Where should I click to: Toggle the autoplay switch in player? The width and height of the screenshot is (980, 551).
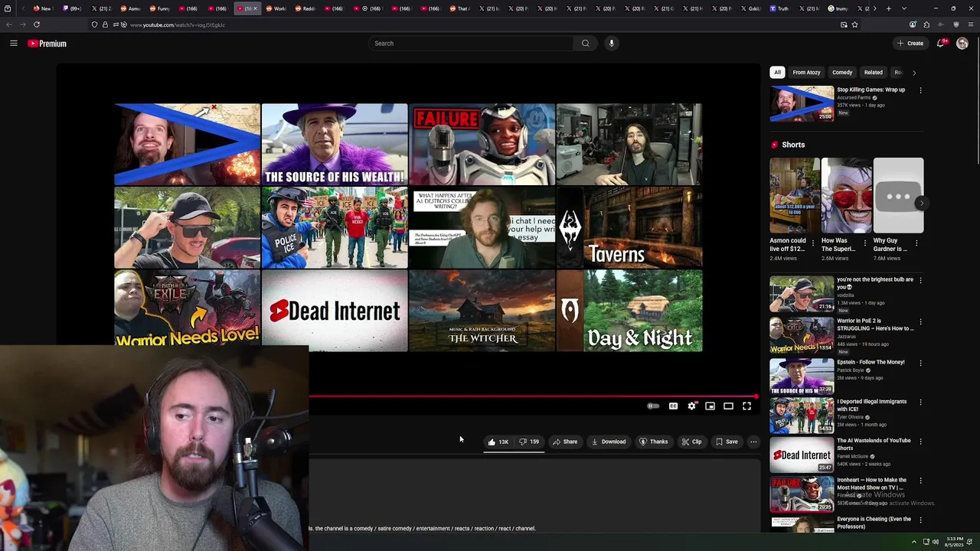click(x=653, y=406)
